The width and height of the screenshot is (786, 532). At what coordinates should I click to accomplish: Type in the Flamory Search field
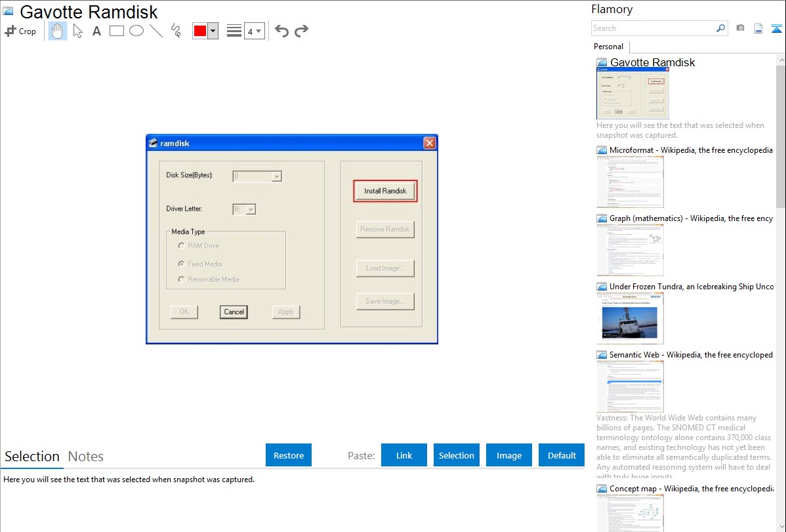tap(652, 28)
